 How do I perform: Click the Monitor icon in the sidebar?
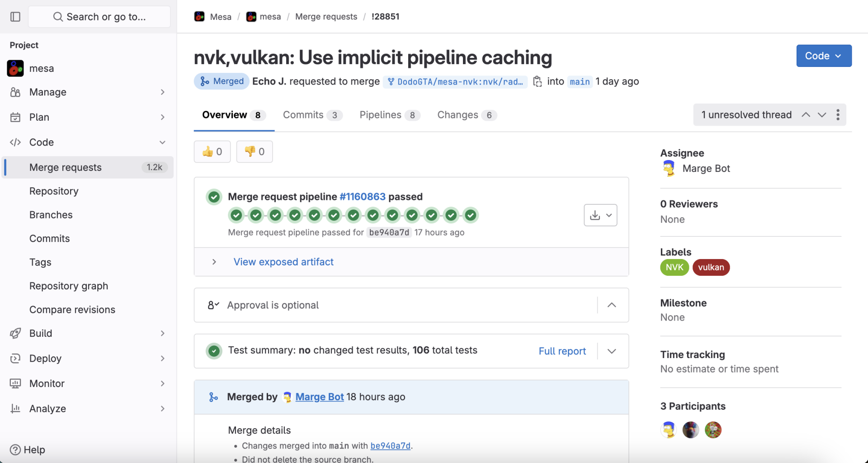(x=15, y=383)
